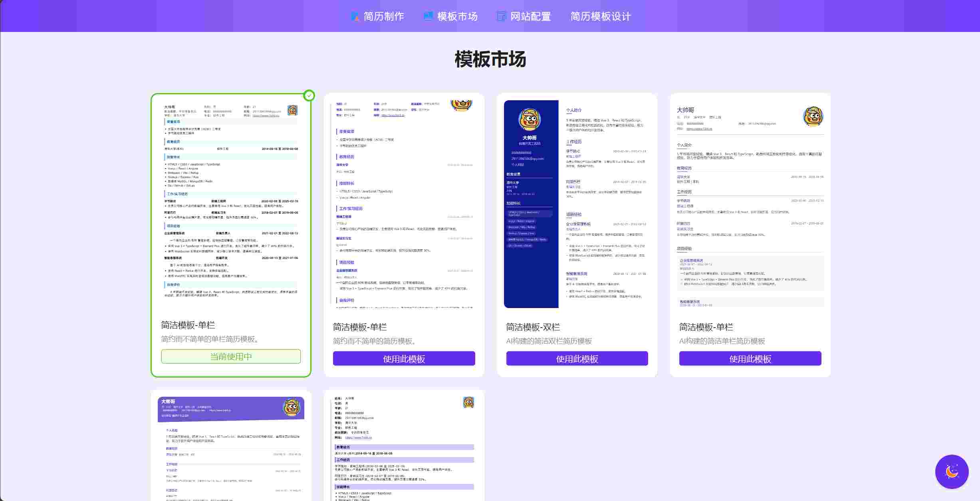Click the 网站配置 nav icon
This screenshot has width=980, height=501.
(x=501, y=16)
